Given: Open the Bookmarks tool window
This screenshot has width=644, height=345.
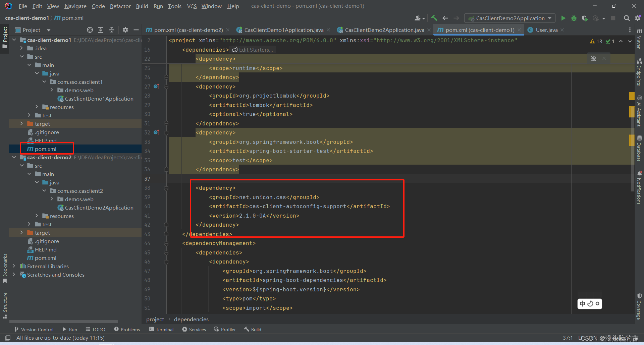Looking at the screenshot, I should tap(5, 268).
